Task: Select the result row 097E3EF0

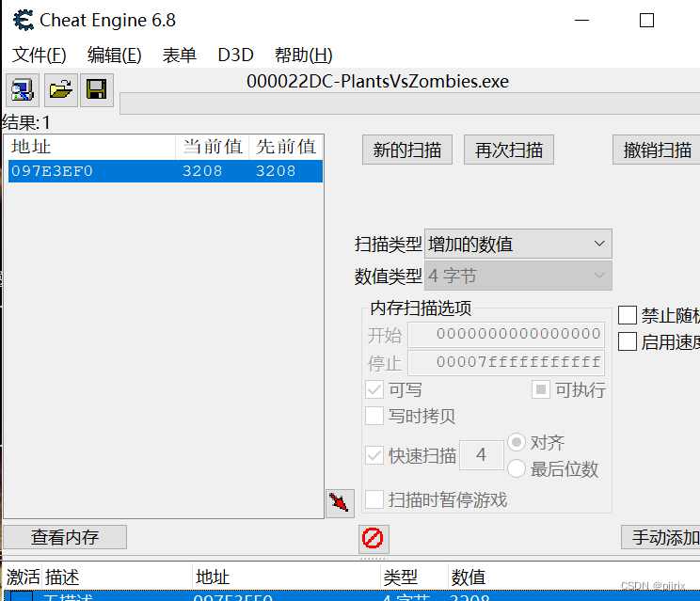Action: pos(166,171)
